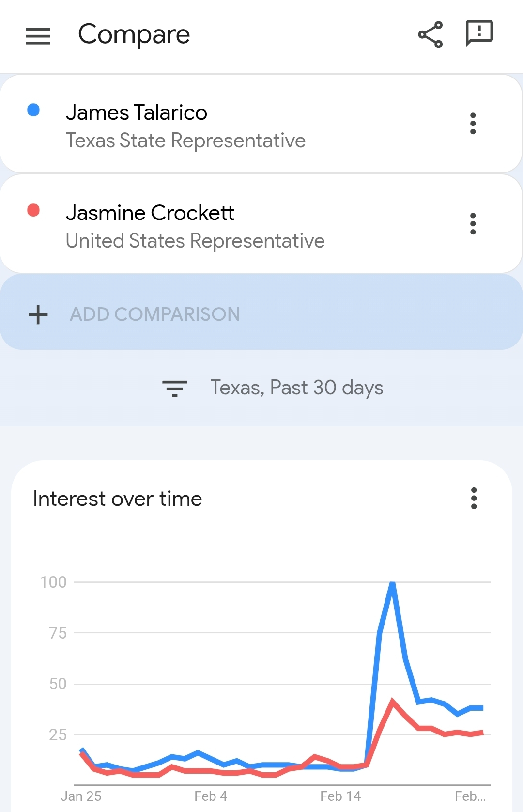The image size is (523, 812).
Task: Tap the share icon
Action: click(x=430, y=34)
